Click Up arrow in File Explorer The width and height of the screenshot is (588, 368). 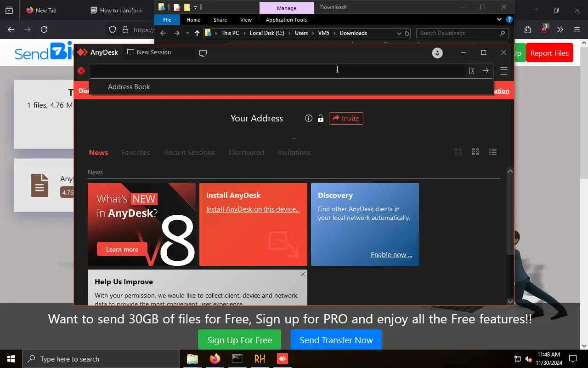pyautogui.click(x=197, y=33)
